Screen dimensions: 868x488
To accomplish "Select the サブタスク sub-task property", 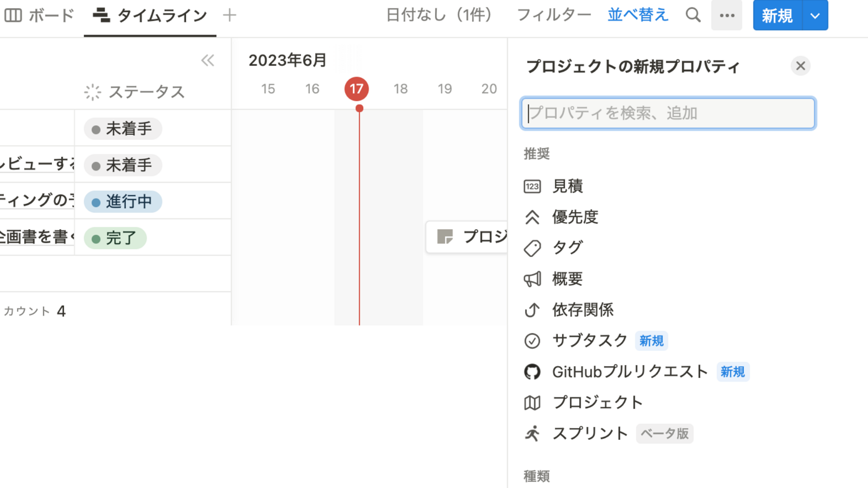I will 589,341.
